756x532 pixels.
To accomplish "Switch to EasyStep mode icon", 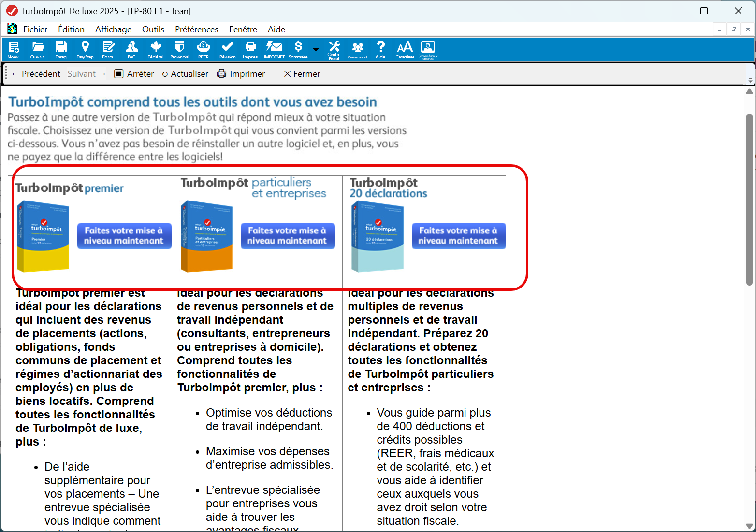I will coord(85,49).
